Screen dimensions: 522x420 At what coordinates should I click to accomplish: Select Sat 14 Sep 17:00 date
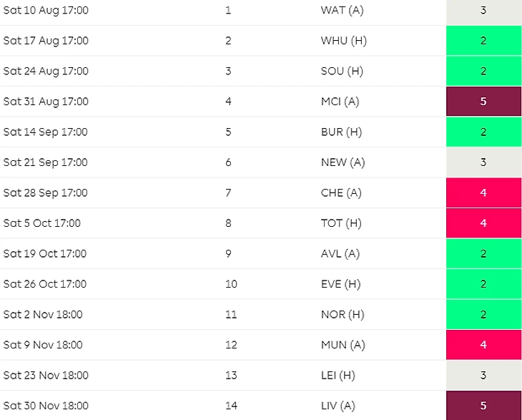tap(45, 132)
